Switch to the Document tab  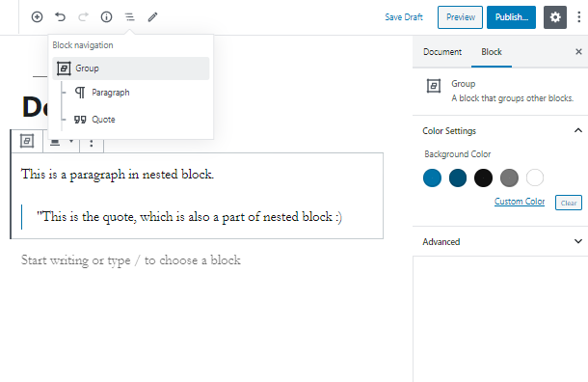442,52
